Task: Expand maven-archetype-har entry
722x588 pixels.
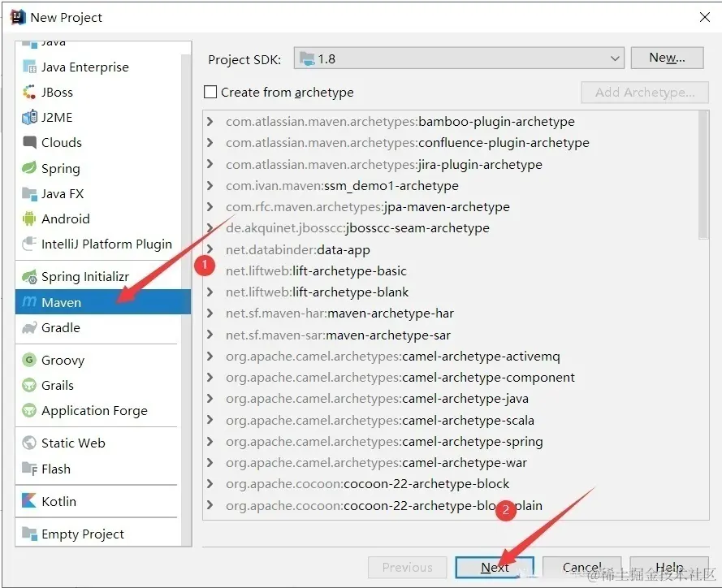Action: tap(210, 313)
